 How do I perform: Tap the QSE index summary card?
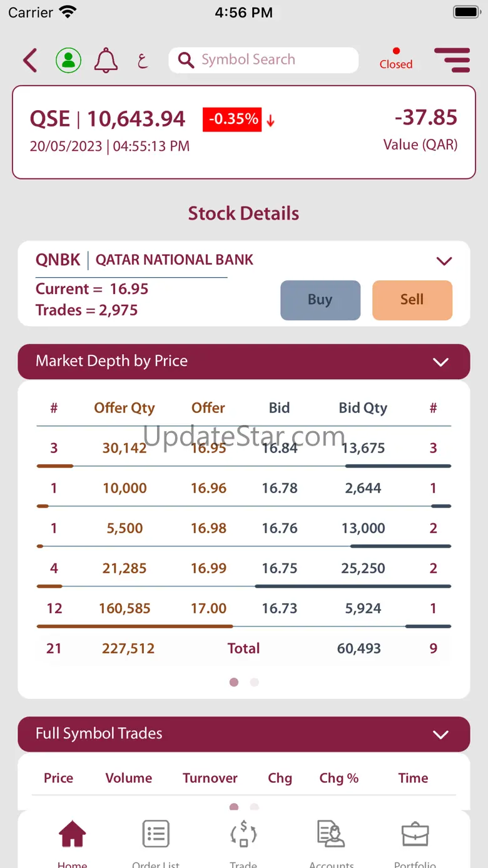[244, 132]
